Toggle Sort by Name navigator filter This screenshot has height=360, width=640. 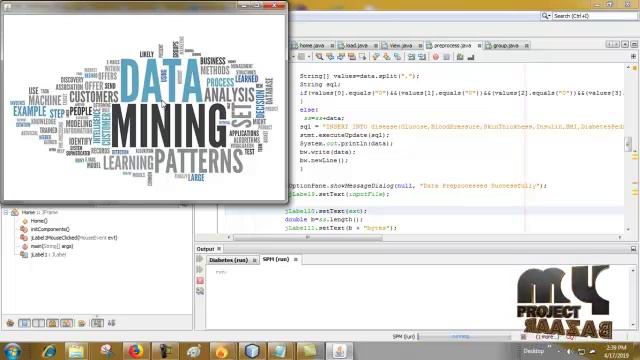click(97, 323)
